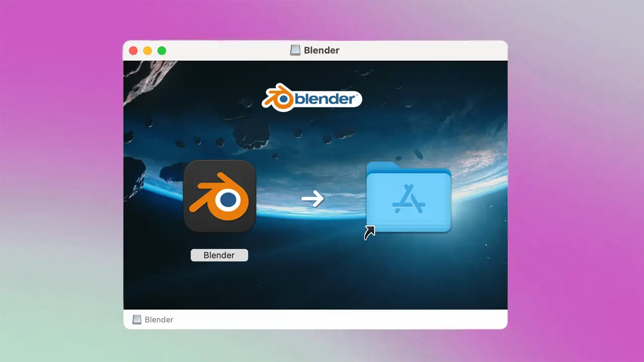
Task: Click the desktop wallpaper outside the window
Action: pyautogui.click(x=569, y=201)
